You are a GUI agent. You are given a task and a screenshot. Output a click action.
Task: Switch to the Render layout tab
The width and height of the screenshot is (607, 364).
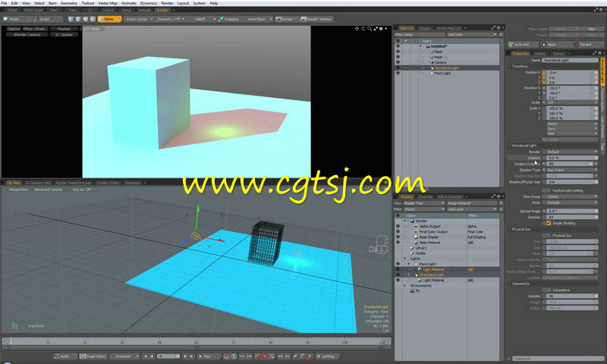point(162,10)
